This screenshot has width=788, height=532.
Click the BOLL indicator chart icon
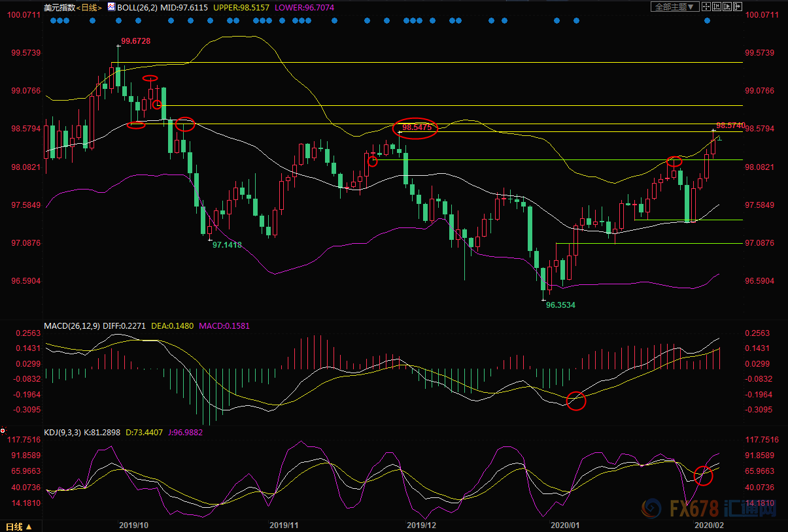[x=111, y=7]
